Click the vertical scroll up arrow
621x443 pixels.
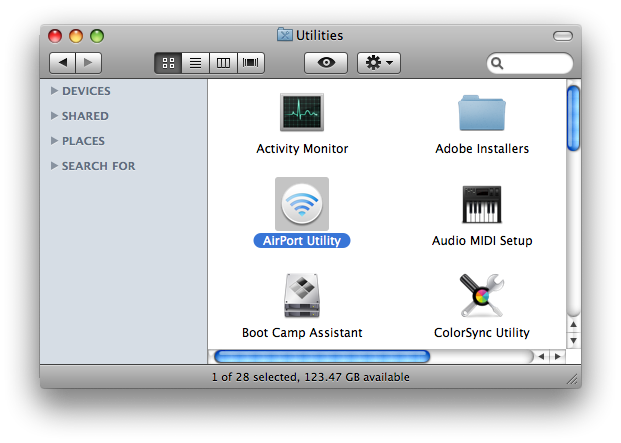(573, 325)
